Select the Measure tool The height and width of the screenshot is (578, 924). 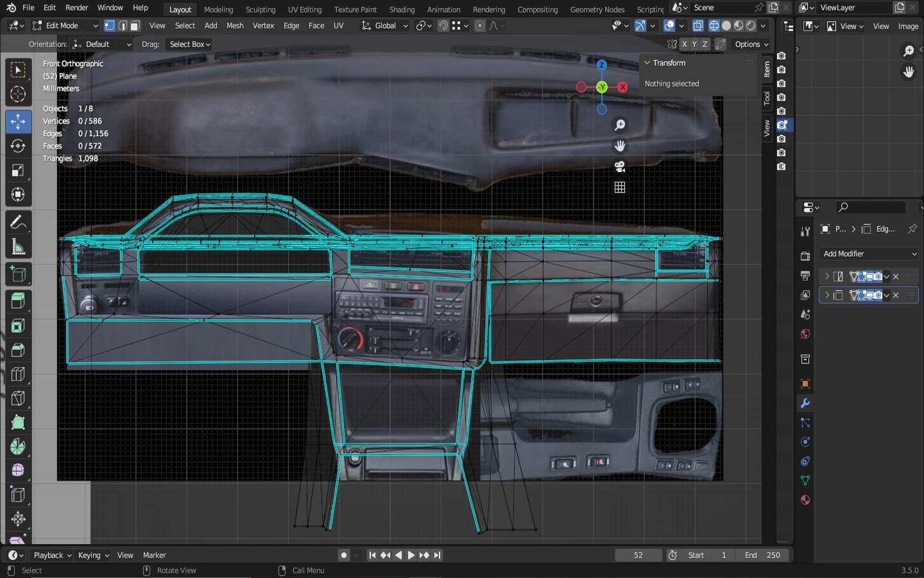pos(18,247)
